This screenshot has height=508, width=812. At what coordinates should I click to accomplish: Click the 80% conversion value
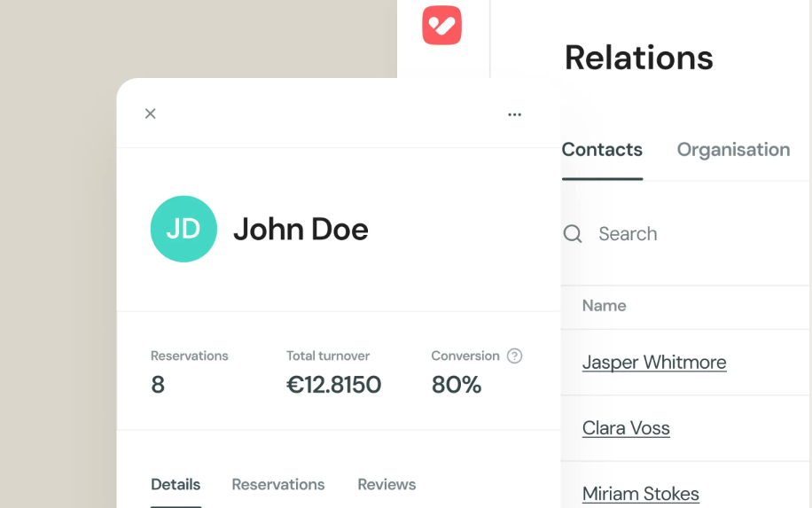457,385
